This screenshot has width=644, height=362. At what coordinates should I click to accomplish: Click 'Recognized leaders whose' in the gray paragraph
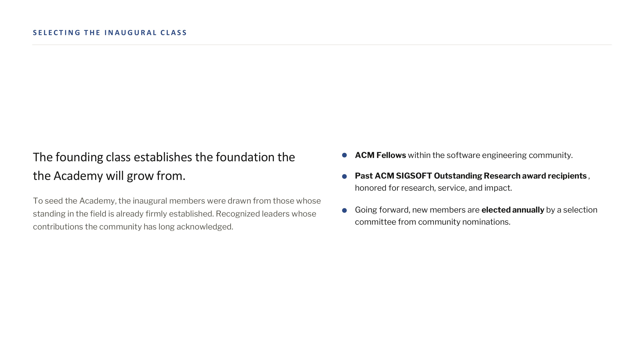266,214
